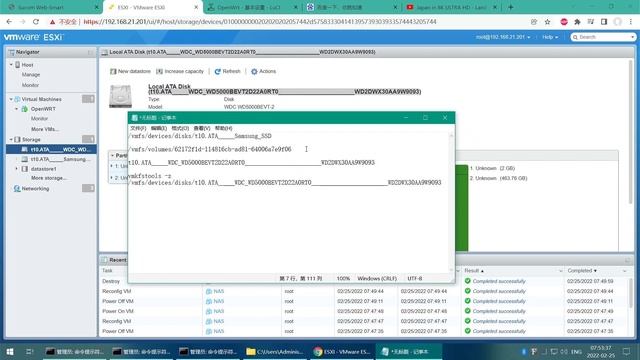Open the File Explorer taskbar window
Image resolution: width=640 pixels, height=360 pixels.
pyautogui.click(x=276, y=351)
